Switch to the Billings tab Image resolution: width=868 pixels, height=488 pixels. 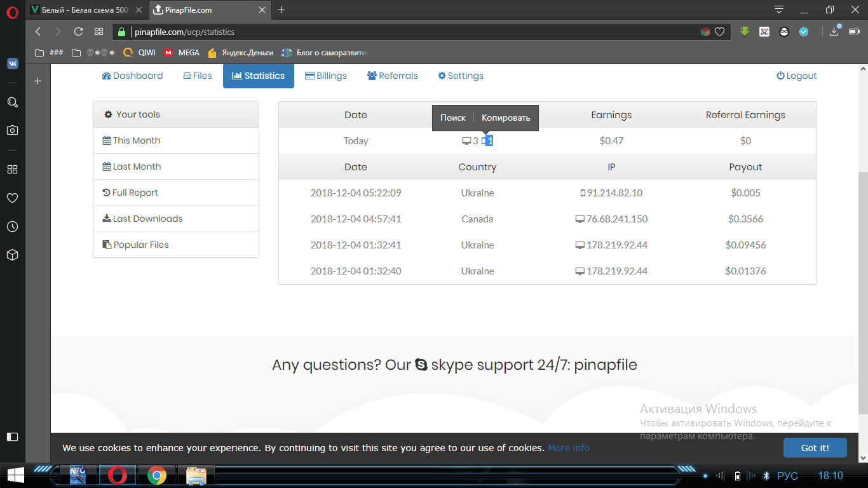326,76
